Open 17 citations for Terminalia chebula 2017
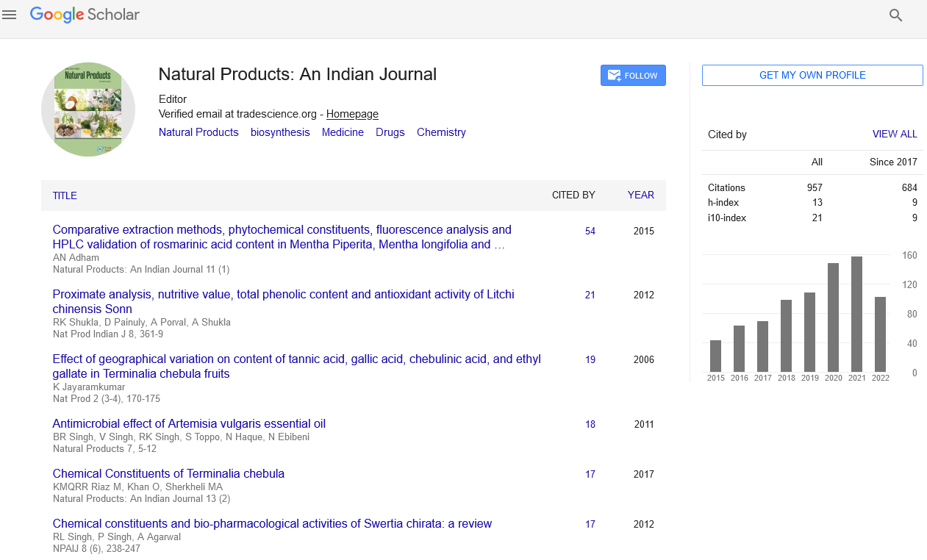 point(590,475)
